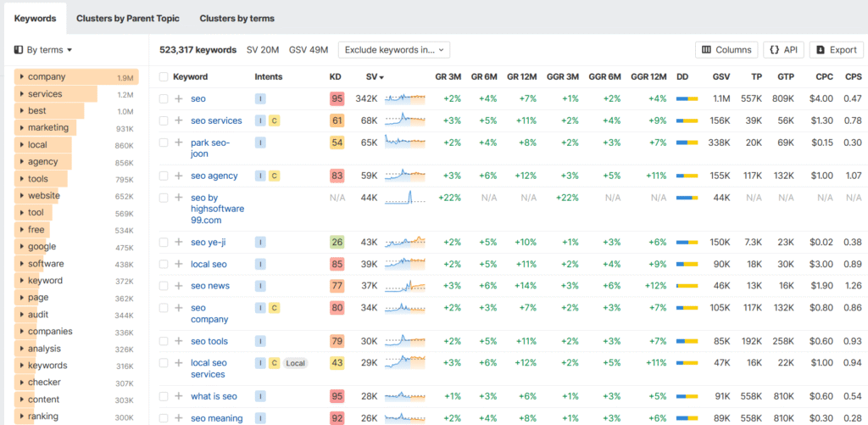The image size is (868, 425).
Task: Click the KD score 83 badge
Action: pyautogui.click(x=337, y=176)
